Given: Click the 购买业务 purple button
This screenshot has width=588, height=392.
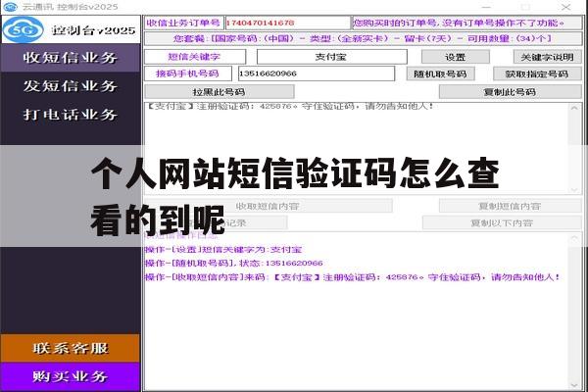Looking at the screenshot, I should click(x=71, y=376).
